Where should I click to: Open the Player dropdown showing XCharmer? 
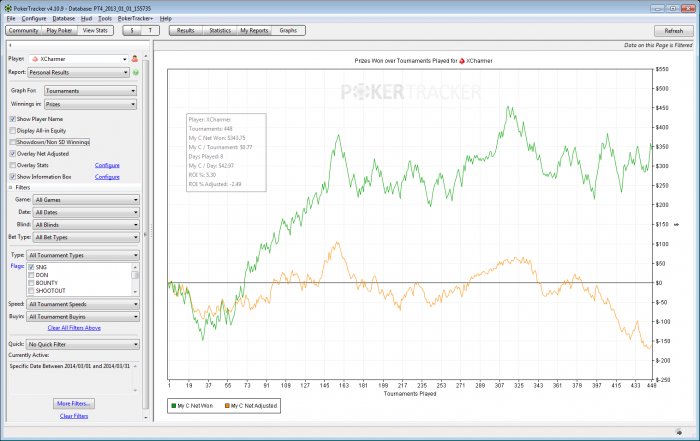point(79,59)
